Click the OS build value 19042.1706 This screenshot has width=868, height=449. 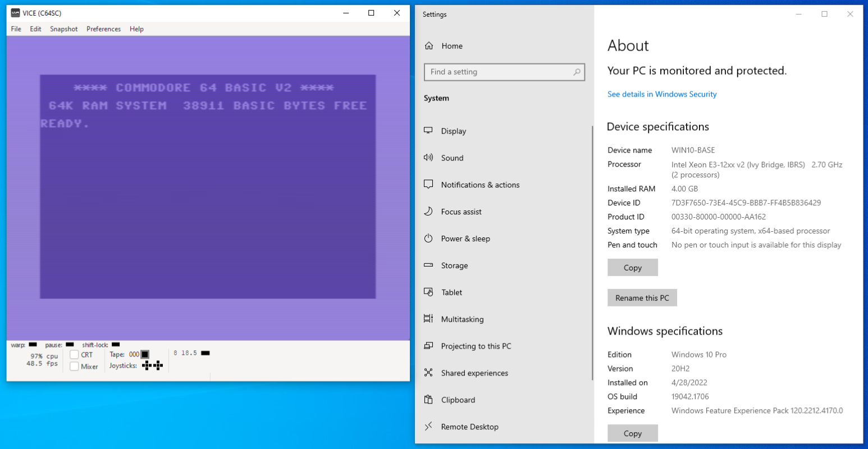[x=690, y=396]
